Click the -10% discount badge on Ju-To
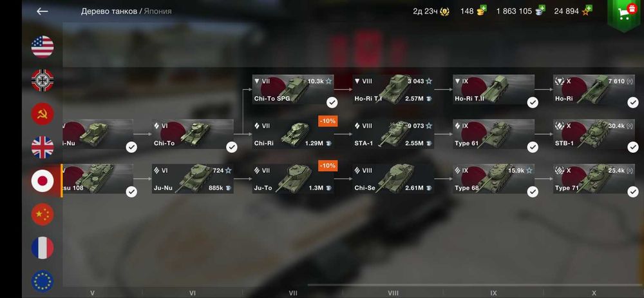 tap(328, 166)
